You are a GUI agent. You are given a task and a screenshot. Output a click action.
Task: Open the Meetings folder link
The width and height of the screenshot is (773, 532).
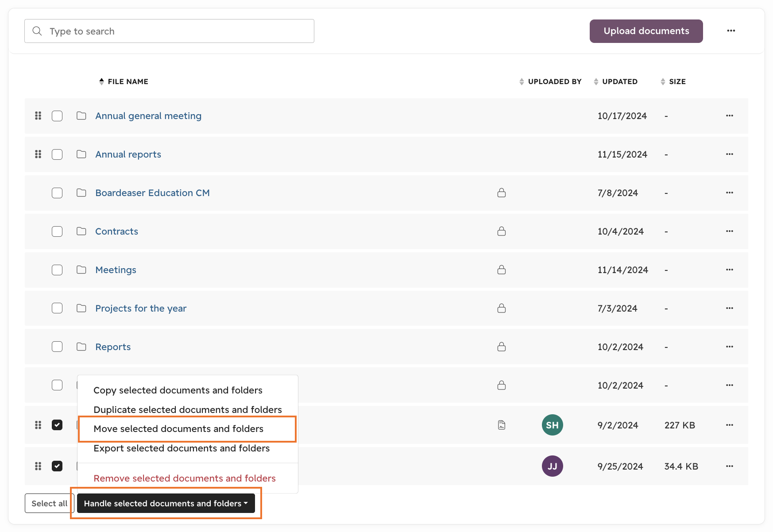[x=116, y=270]
